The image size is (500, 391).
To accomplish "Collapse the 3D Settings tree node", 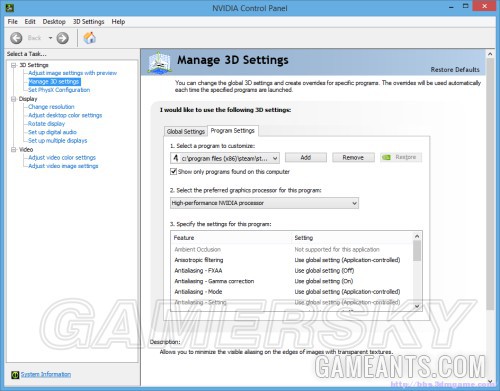I will [x=14, y=65].
